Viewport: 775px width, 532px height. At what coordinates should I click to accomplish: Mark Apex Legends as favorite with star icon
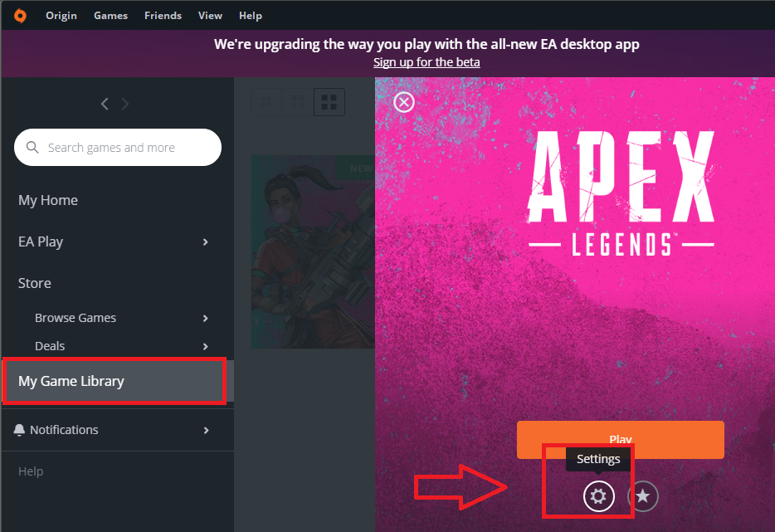tap(642, 496)
